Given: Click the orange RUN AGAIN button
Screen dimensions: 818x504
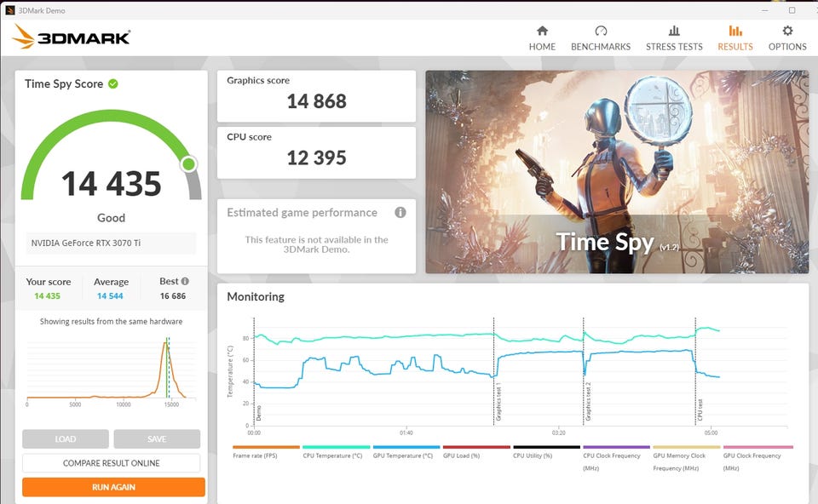Looking at the screenshot, I should (x=113, y=487).
